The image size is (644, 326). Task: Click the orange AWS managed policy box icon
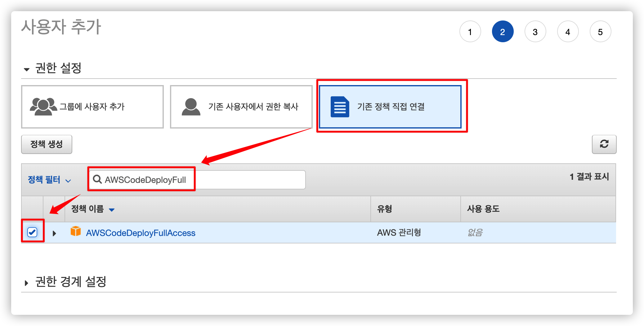tap(76, 232)
